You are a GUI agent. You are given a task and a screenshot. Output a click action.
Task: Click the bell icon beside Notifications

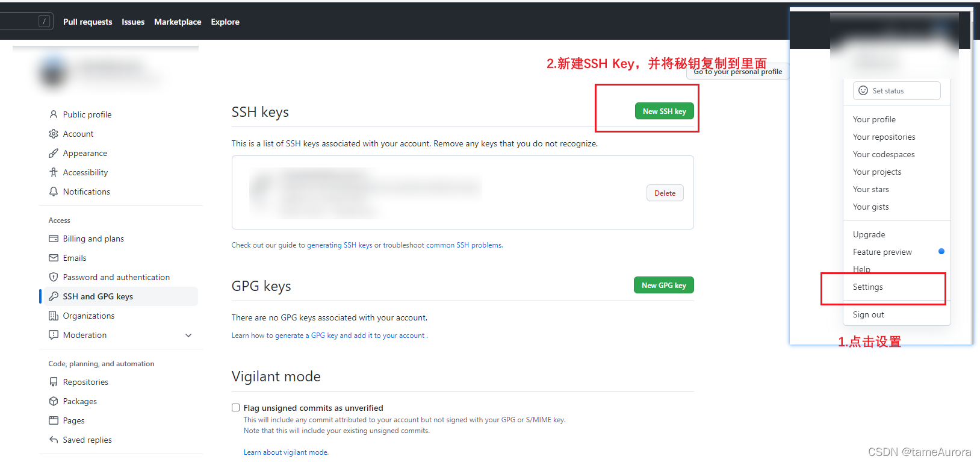click(54, 192)
